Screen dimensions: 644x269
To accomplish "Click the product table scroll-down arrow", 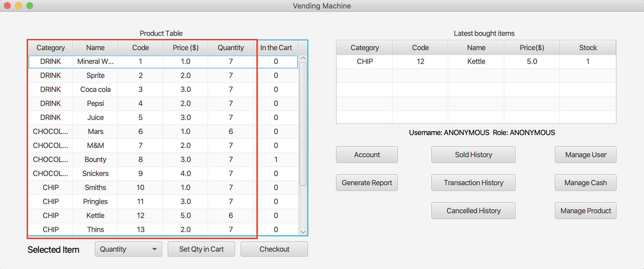I will [x=303, y=232].
